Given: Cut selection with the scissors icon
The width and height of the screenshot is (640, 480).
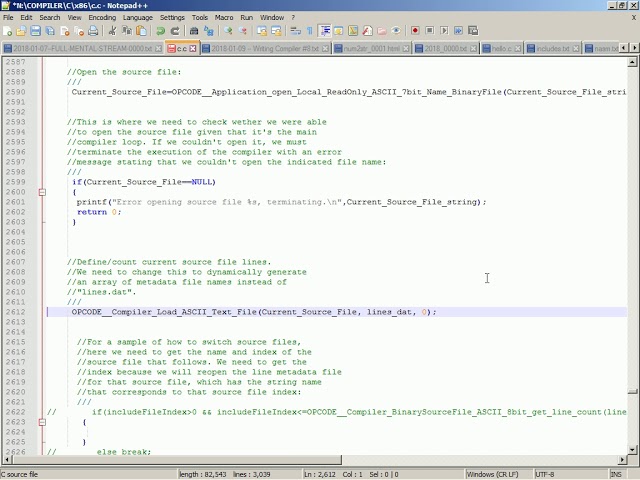Looking at the screenshot, I should (113, 31).
